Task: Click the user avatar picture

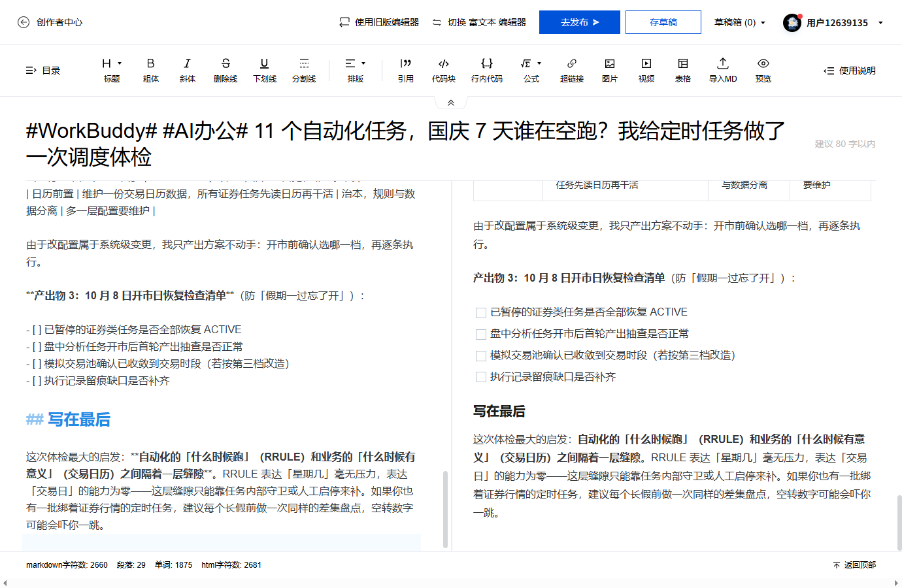Action: tap(792, 23)
